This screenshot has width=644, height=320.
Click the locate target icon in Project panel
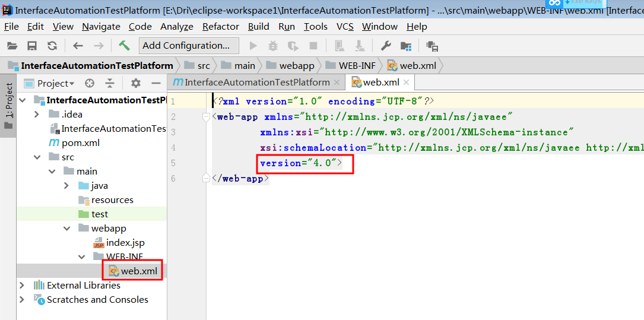coord(90,83)
